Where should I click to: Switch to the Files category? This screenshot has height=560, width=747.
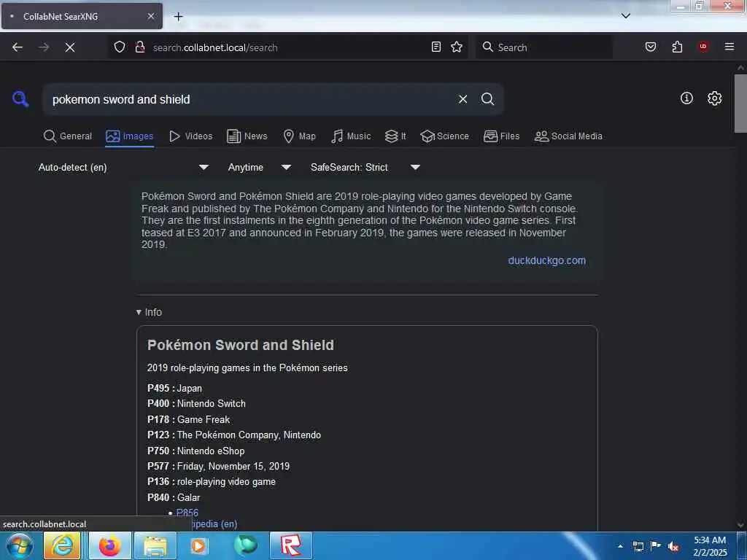click(502, 136)
